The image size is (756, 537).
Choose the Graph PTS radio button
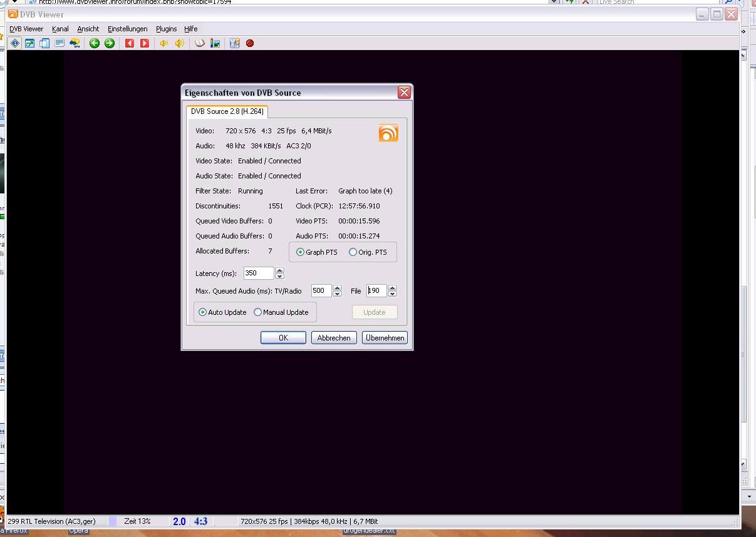click(301, 252)
